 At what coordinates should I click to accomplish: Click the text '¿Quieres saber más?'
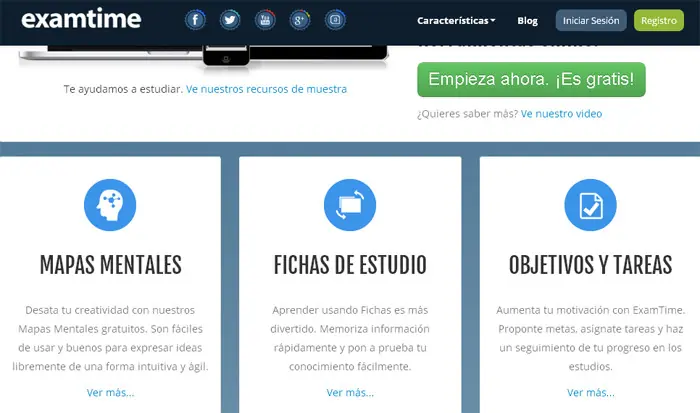[468, 114]
